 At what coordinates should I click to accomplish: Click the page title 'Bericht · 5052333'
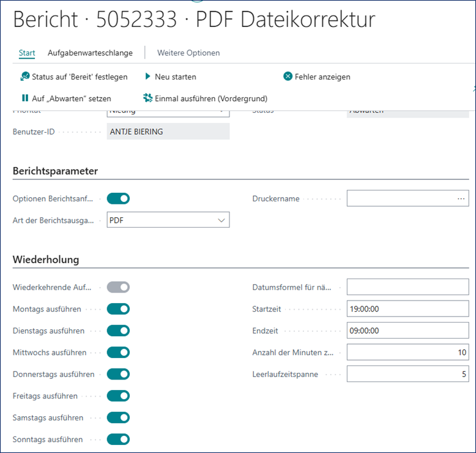[x=95, y=19]
